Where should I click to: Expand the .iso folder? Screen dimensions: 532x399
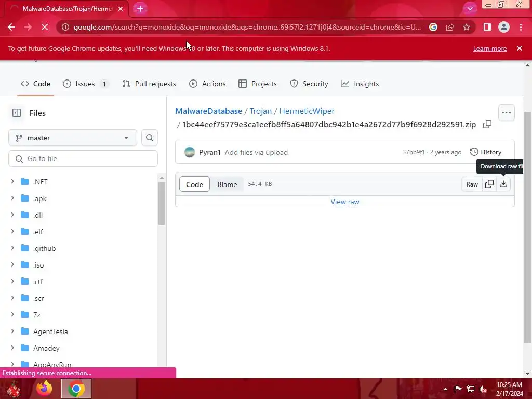pyautogui.click(x=12, y=265)
